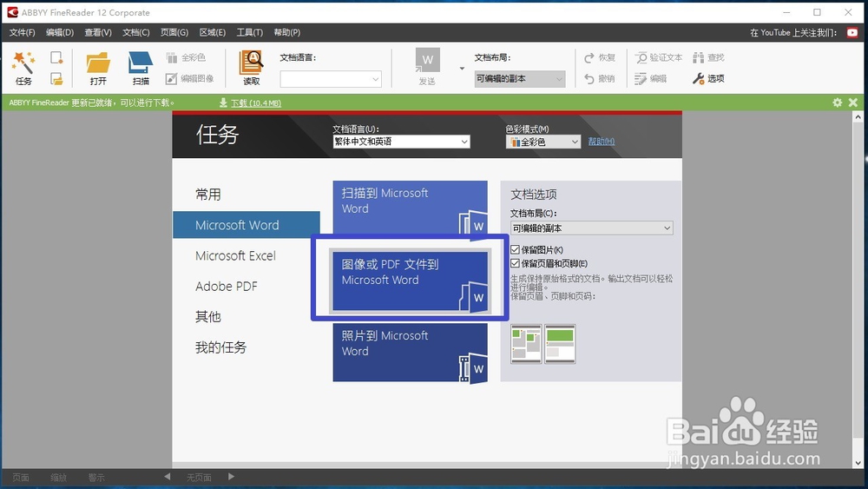
Task: Toggle 保留页眉和页脚 checkbox
Action: coord(515,263)
